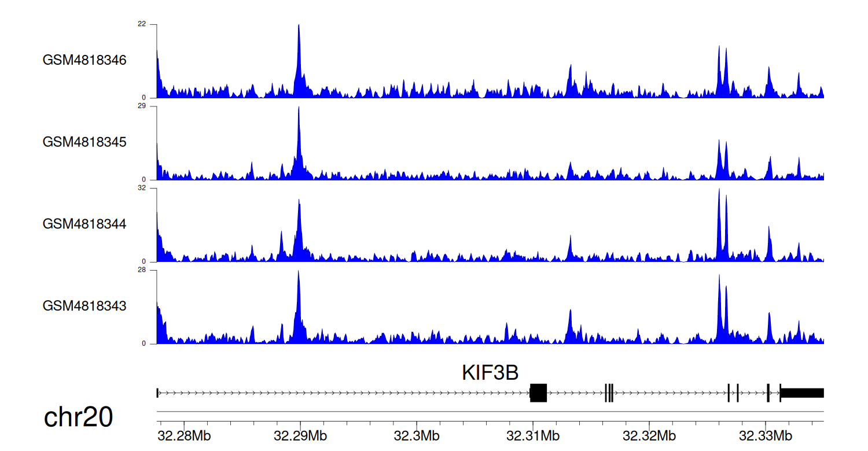Click the 32.33Mb position label
Image resolution: width=868 pixels, height=451 pixels.
[x=766, y=435]
